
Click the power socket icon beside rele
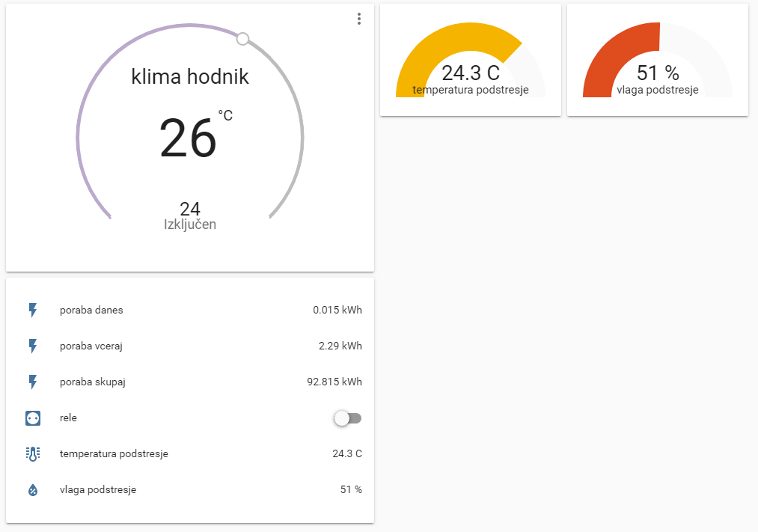pyautogui.click(x=32, y=418)
